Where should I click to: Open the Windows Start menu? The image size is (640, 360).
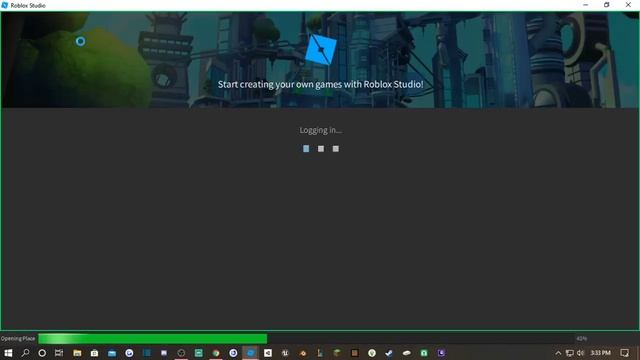click(8, 353)
